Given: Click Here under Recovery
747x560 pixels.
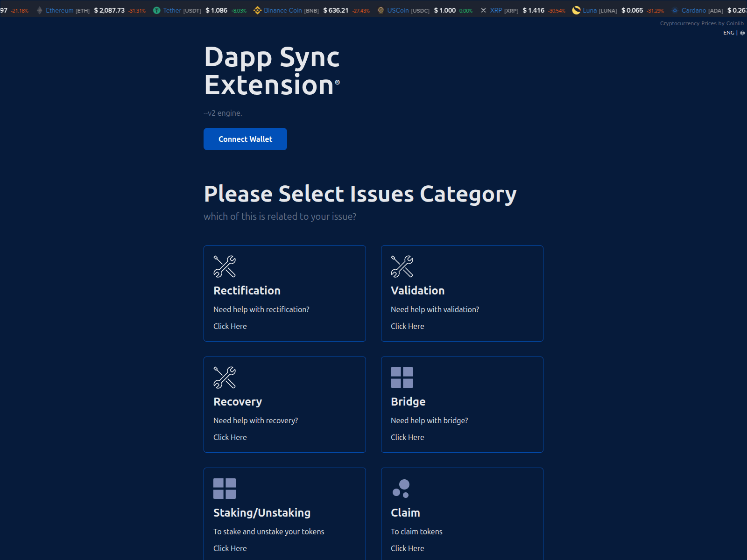Looking at the screenshot, I should 230,437.
